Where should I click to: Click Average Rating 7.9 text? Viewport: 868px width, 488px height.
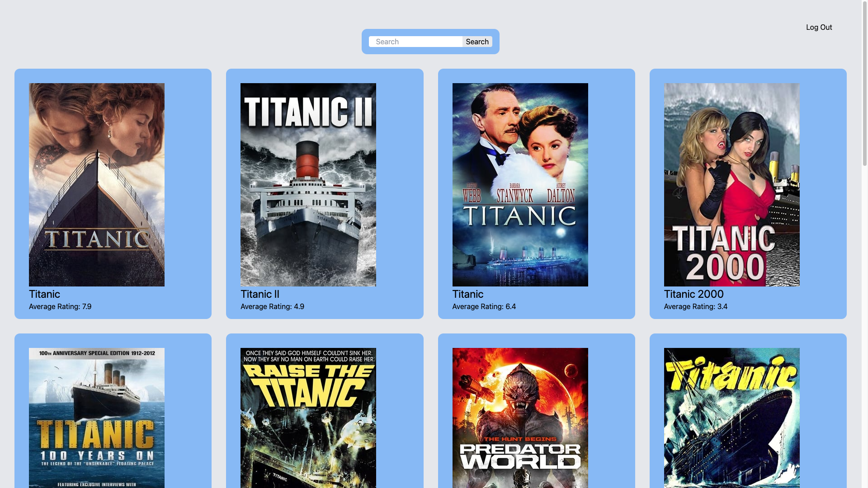pyautogui.click(x=60, y=306)
